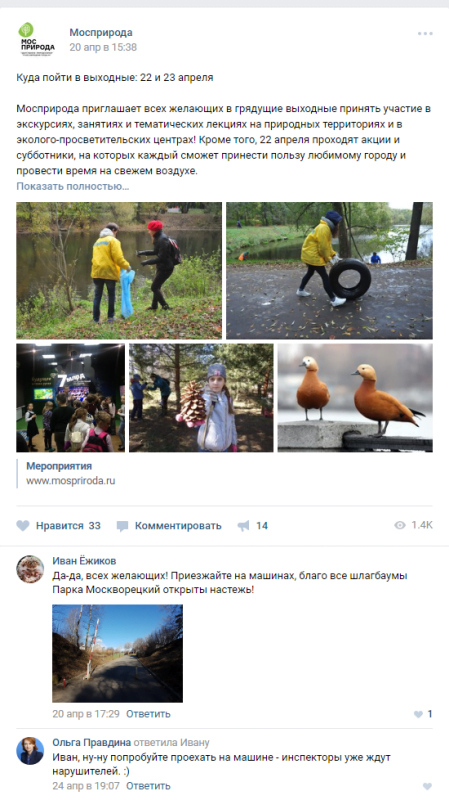The width and height of the screenshot is (449, 800).
Task: Click Комментировать to add a comment
Action: click(x=178, y=526)
